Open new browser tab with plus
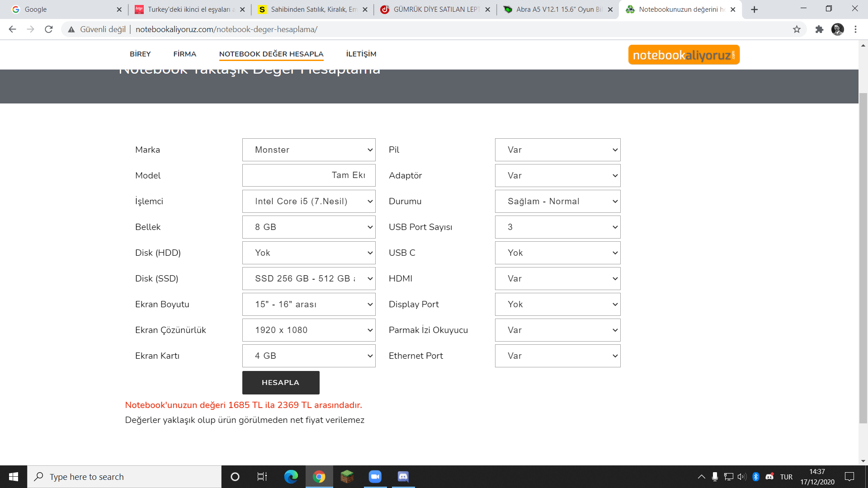 pyautogui.click(x=754, y=9)
